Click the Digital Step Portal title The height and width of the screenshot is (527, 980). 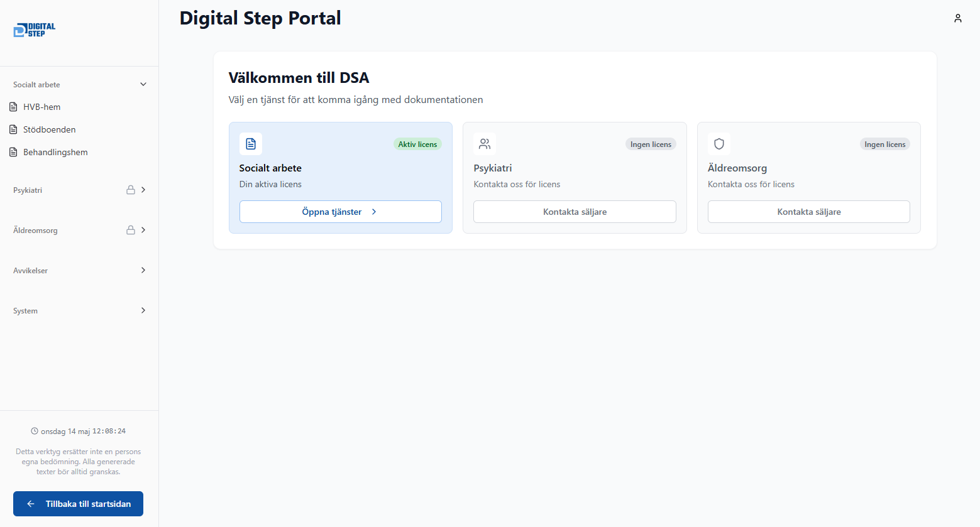(260, 18)
